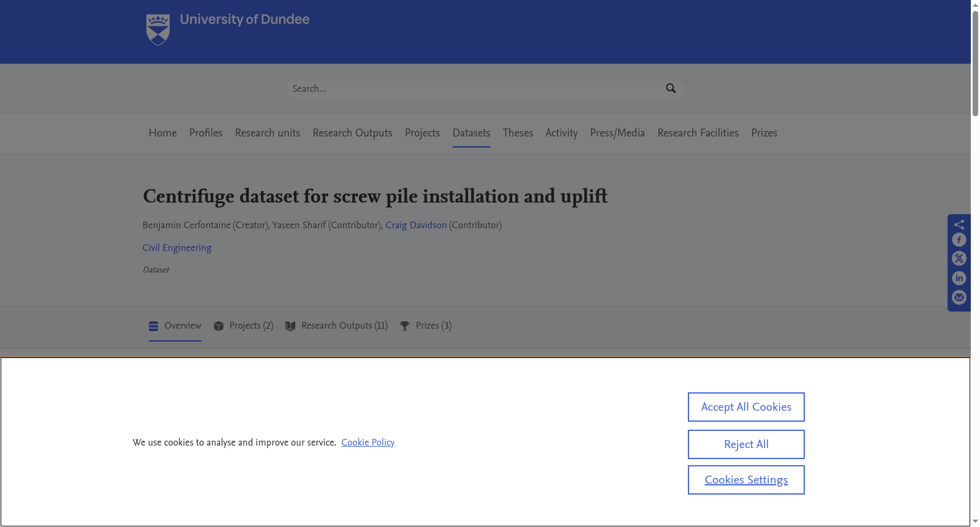Viewport: 980px width, 527px height.
Task: Accept All Cookies
Action: pos(746,407)
